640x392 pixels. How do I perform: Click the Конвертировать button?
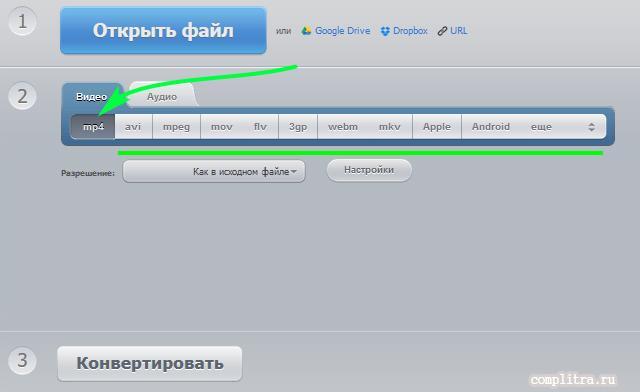click(150, 363)
